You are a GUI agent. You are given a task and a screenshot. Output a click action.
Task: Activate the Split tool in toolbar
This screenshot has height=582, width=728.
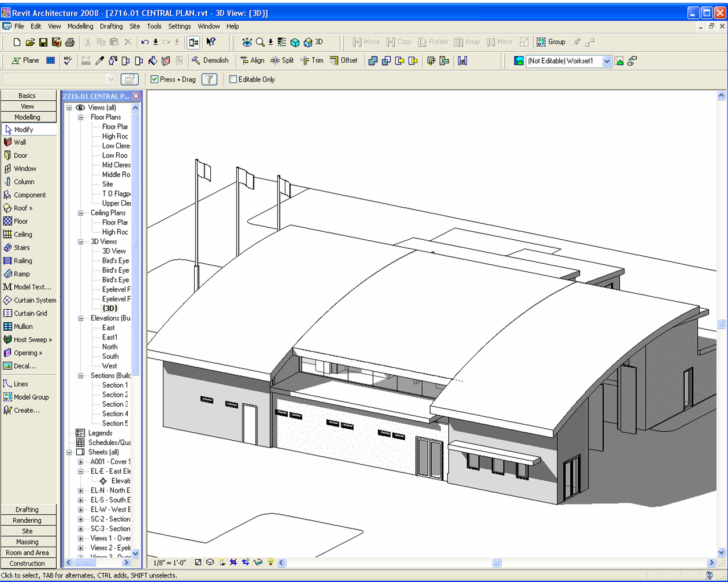point(282,60)
